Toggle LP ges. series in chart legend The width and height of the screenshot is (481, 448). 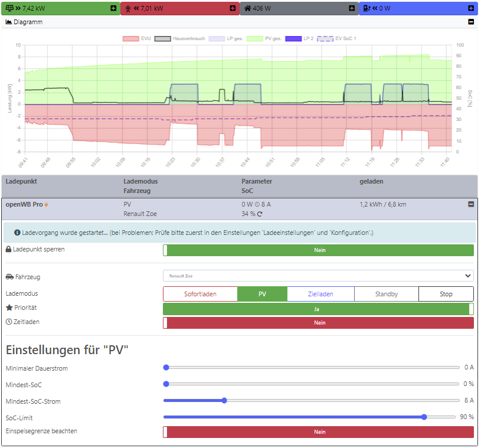click(226, 38)
